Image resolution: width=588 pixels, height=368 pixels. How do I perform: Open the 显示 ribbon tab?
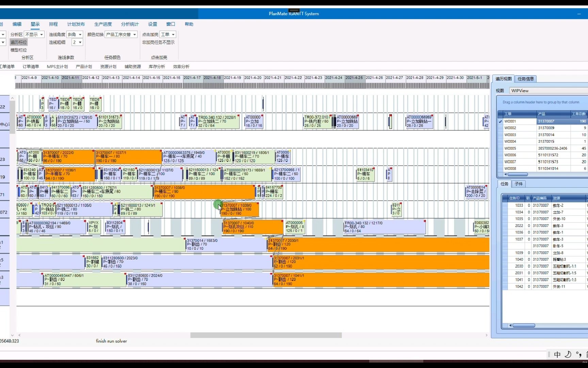[35, 24]
